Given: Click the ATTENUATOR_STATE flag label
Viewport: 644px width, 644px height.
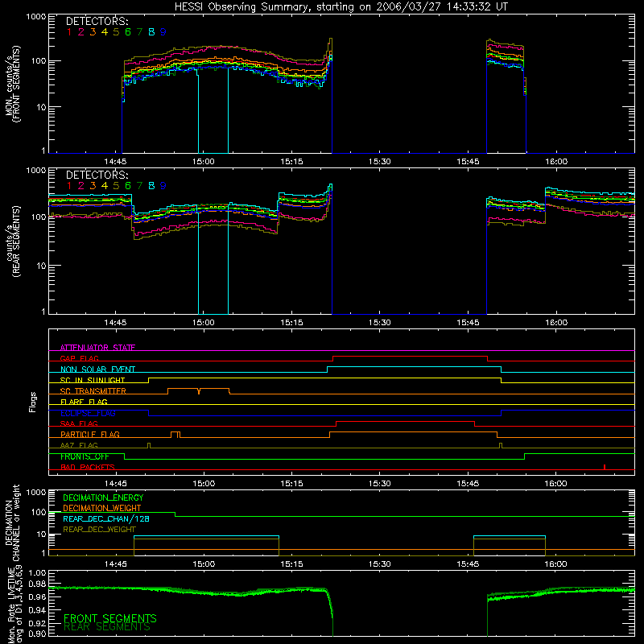Looking at the screenshot, I should 97,348.
